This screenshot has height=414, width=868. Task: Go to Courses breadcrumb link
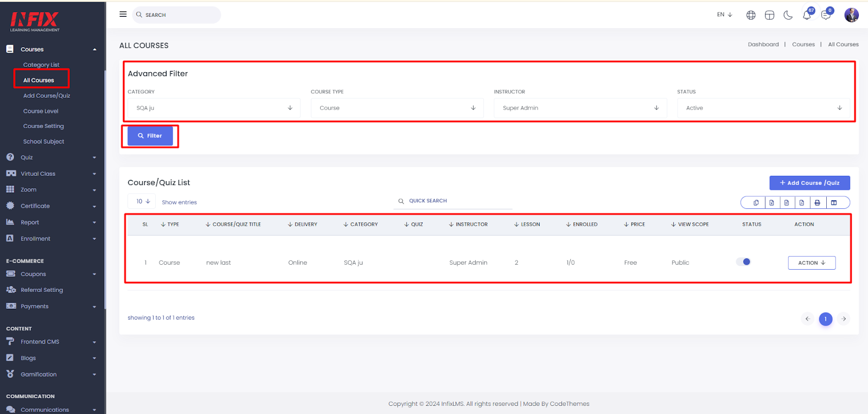tap(803, 44)
